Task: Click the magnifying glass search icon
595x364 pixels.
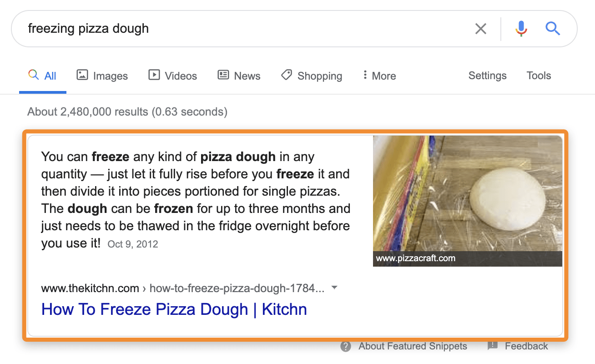Action: [553, 28]
